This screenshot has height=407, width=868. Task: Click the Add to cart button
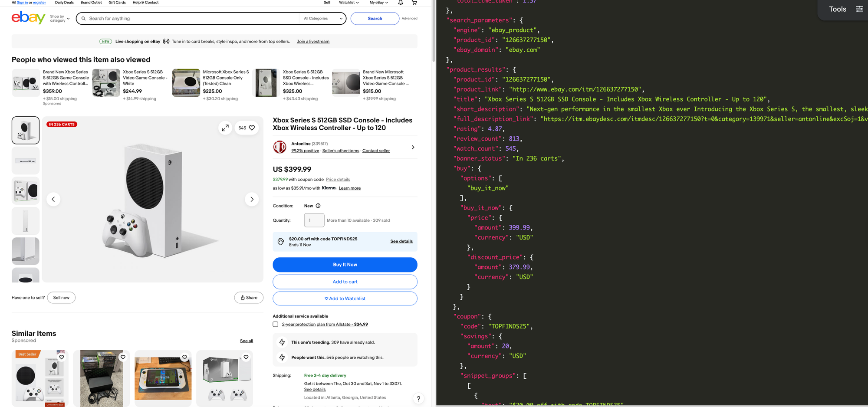pos(345,282)
